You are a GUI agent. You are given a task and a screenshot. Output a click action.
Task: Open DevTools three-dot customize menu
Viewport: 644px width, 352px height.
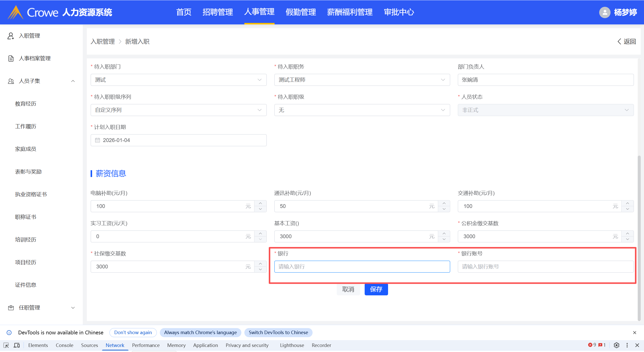(x=627, y=345)
